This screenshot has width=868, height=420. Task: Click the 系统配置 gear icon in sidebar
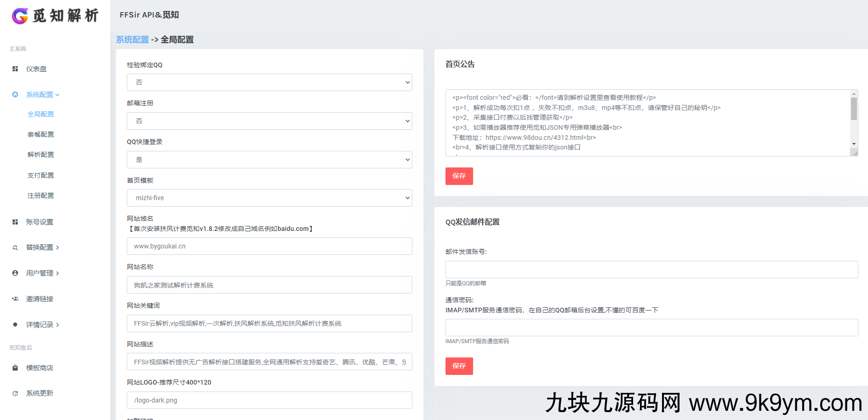[x=15, y=94]
